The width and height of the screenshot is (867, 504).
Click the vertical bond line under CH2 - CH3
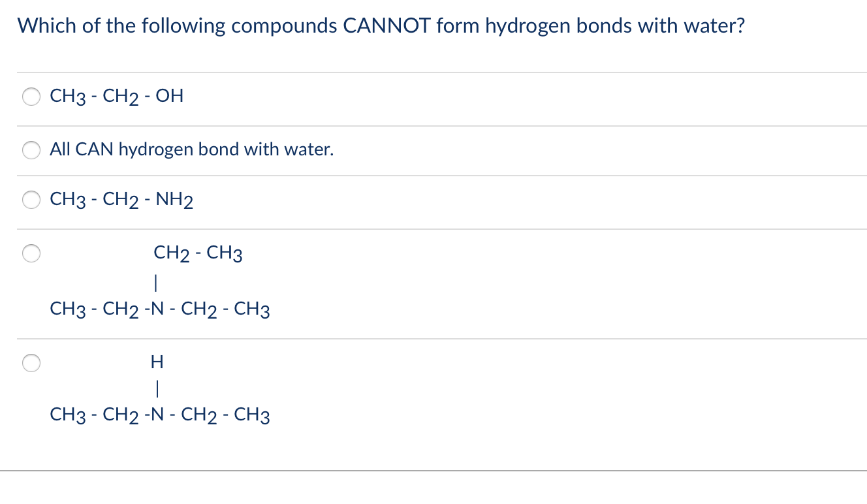(156, 281)
